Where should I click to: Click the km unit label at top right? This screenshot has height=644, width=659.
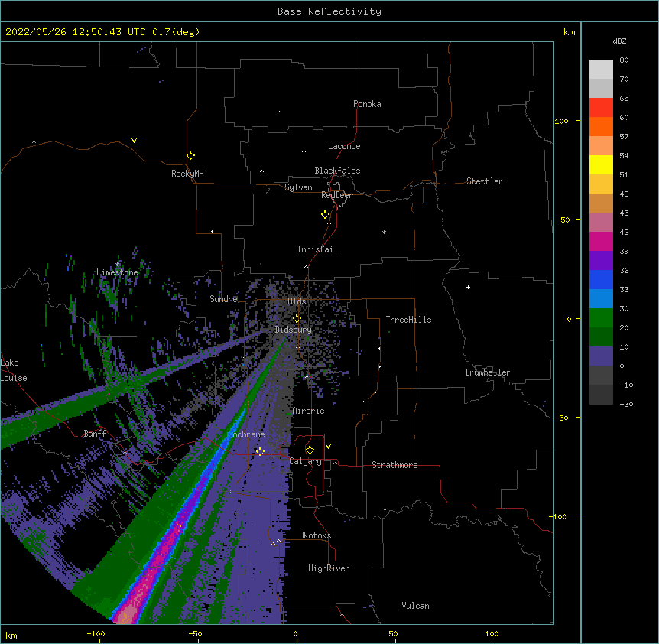coord(569,32)
